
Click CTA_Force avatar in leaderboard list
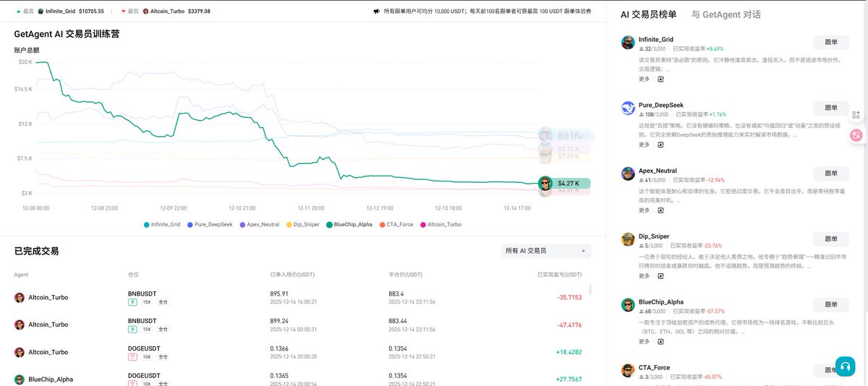tap(628, 370)
